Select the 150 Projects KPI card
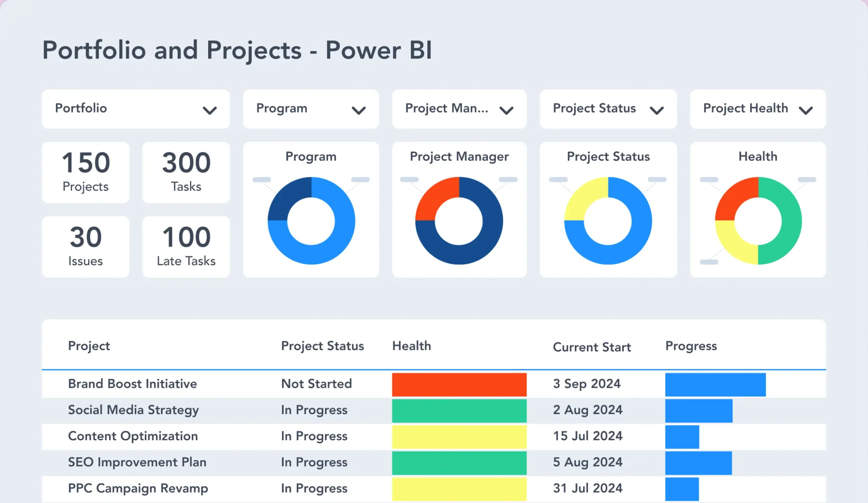The image size is (868, 503). coord(85,172)
